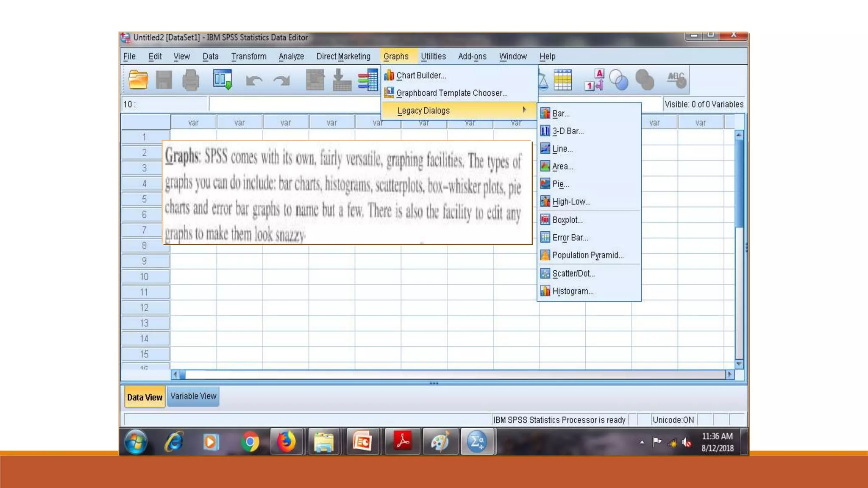
Task: Click the Recall recently used dialogs icon
Action: tap(223, 80)
